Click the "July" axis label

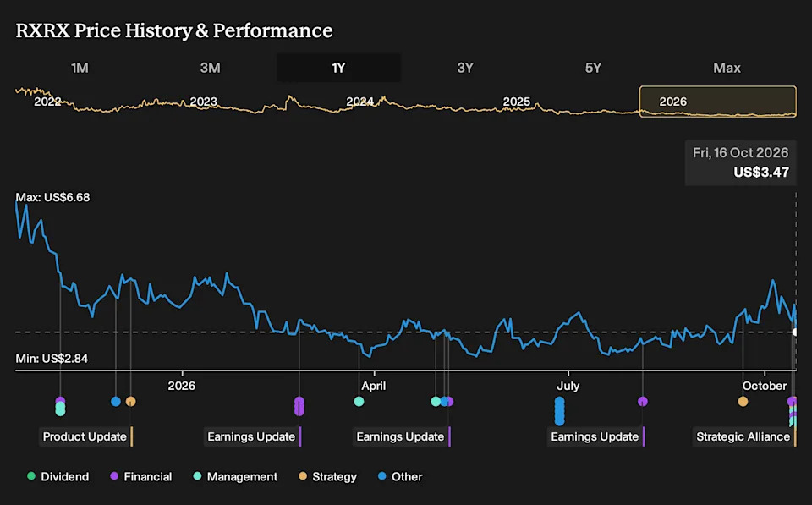pos(568,386)
